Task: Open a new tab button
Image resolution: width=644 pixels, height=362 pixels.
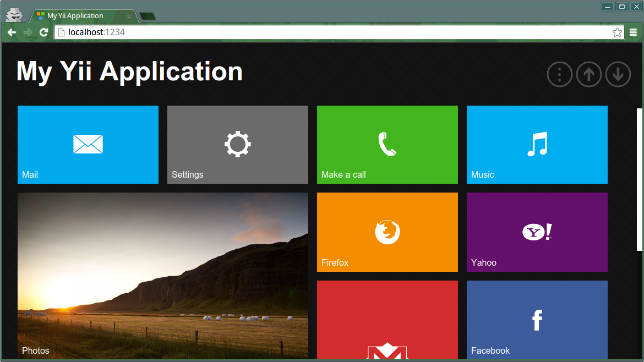Action: click(x=147, y=17)
